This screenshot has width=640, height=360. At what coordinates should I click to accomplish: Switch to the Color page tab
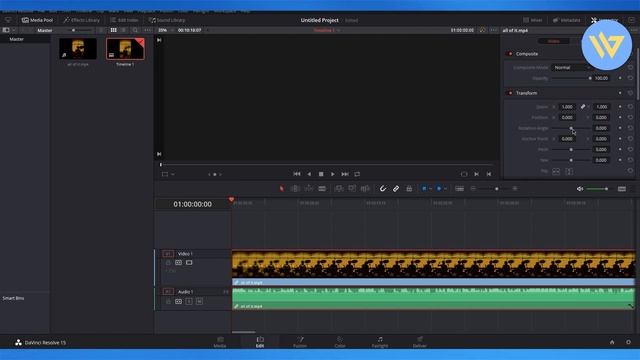coord(340,342)
